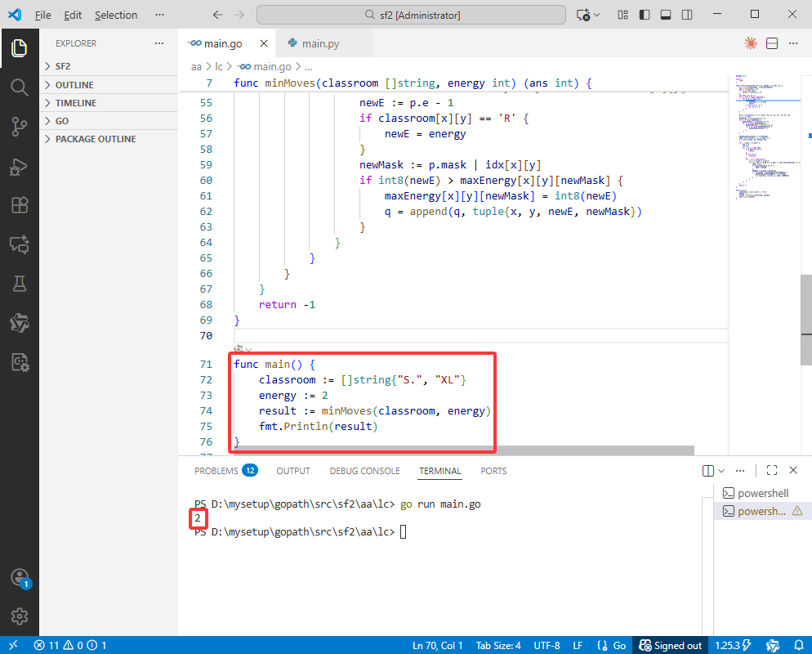Open the Search view in activity bar

click(x=19, y=87)
